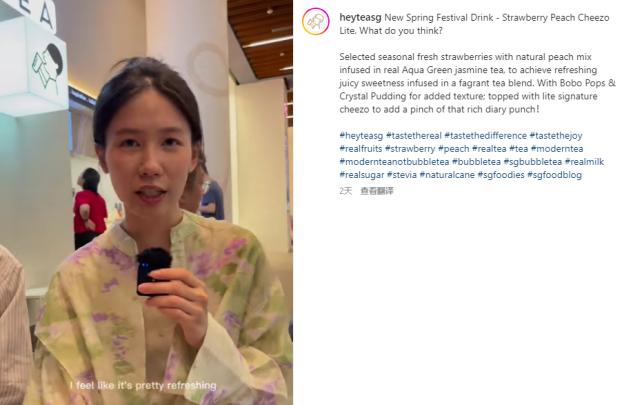Visit the #moderntea hashtag page
Image resolution: width=634 pixels, height=405 pixels.
click(x=557, y=149)
